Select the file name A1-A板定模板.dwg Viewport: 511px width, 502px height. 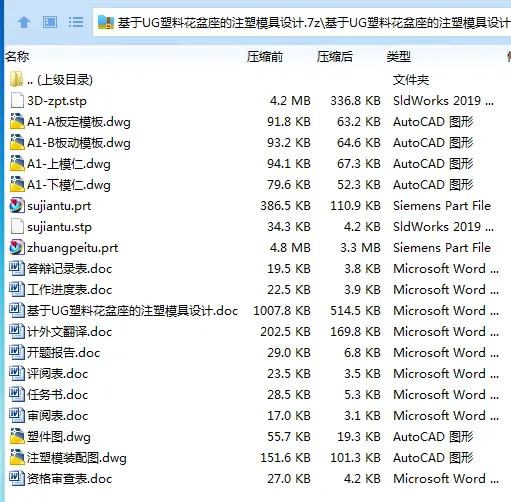[79, 122]
